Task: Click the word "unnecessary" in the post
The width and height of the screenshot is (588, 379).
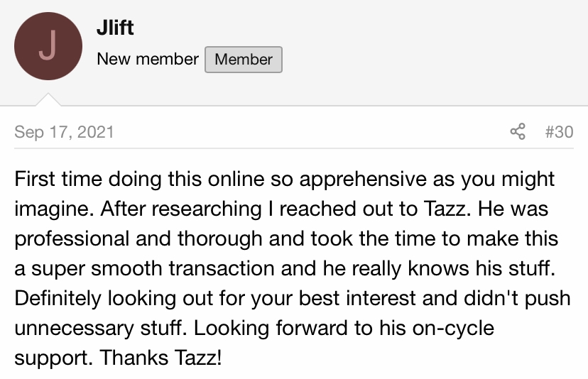Action: 74,329
